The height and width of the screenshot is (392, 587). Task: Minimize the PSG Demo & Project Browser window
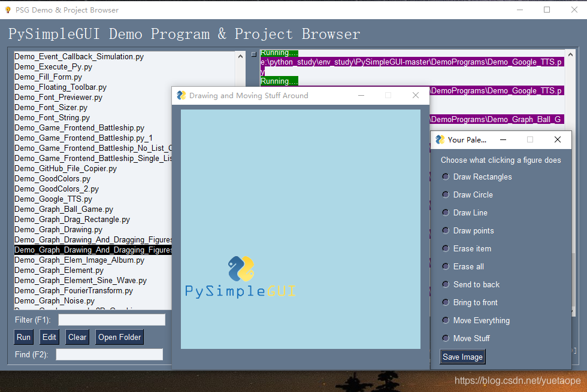(x=520, y=10)
